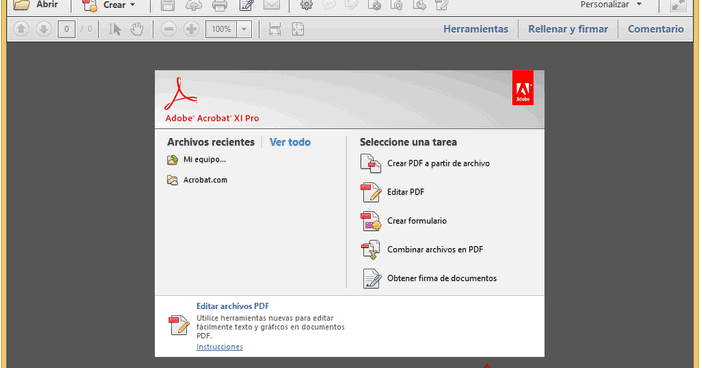
Task: Go to next page arrow
Action: (x=43, y=29)
